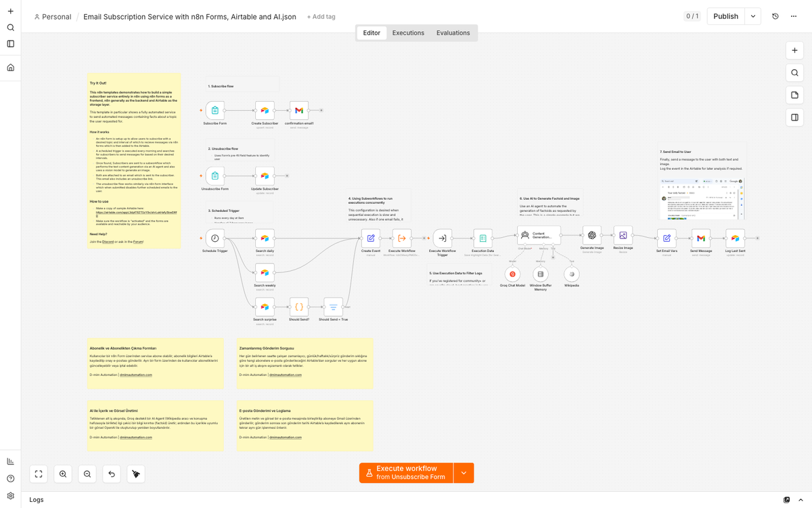Click Add tag link
Viewport: 812px width, 508px height.
(x=321, y=17)
